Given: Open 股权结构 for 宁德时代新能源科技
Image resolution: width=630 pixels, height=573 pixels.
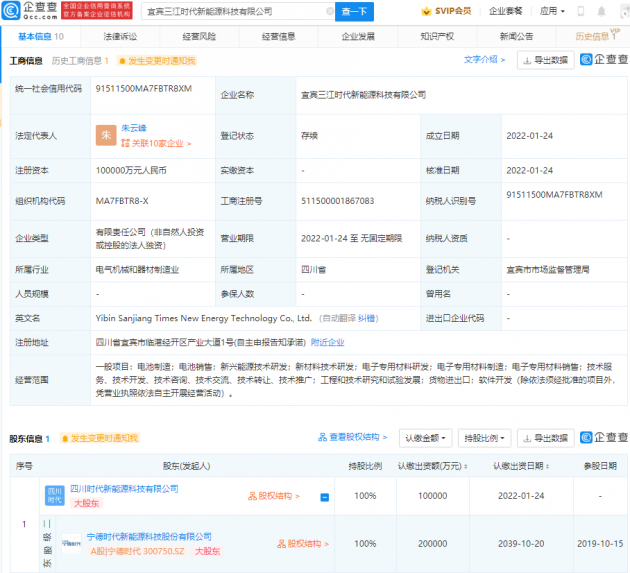Looking at the screenshot, I should pos(303,544).
